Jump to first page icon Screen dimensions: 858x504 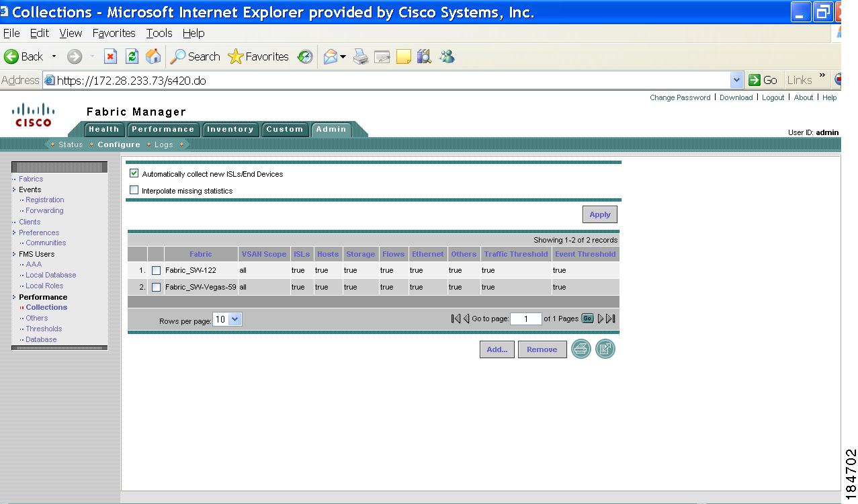(x=456, y=319)
